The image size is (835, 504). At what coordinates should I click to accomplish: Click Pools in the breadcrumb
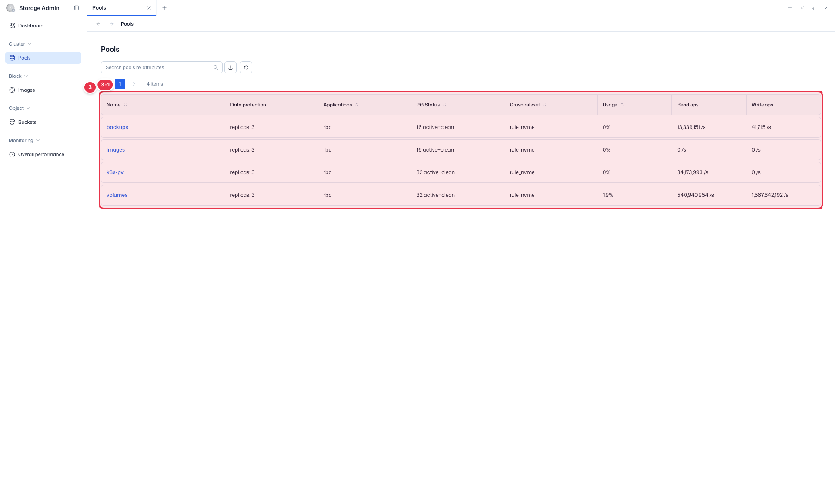(x=127, y=24)
